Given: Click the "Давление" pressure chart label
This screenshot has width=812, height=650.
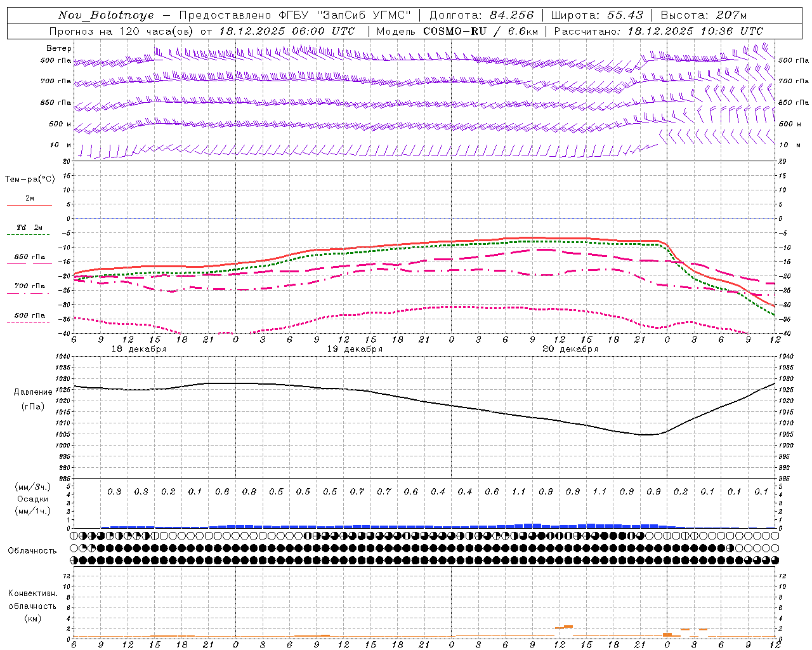Looking at the screenshot, I should (33, 392).
